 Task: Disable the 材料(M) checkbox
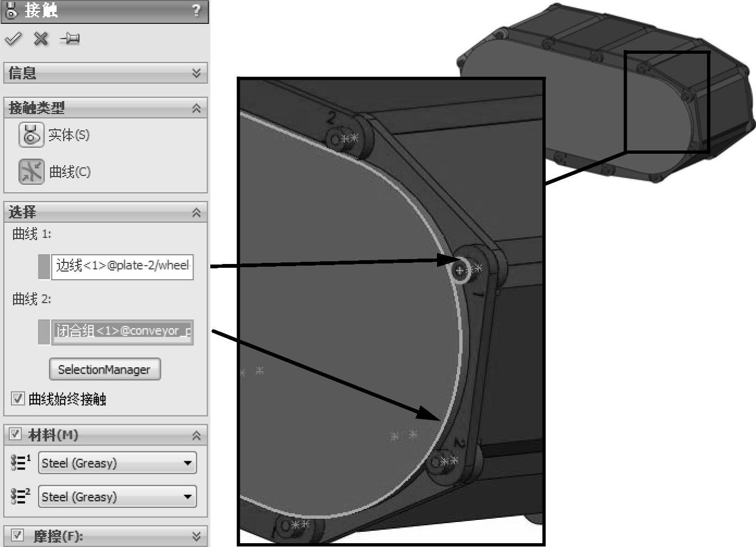tap(15, 434)
